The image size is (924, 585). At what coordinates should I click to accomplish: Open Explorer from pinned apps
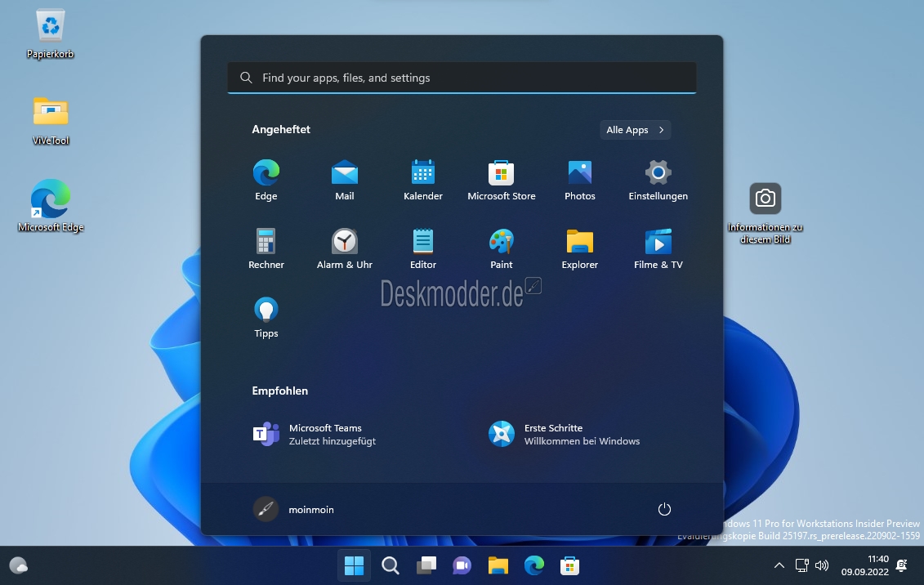(579, 248)
